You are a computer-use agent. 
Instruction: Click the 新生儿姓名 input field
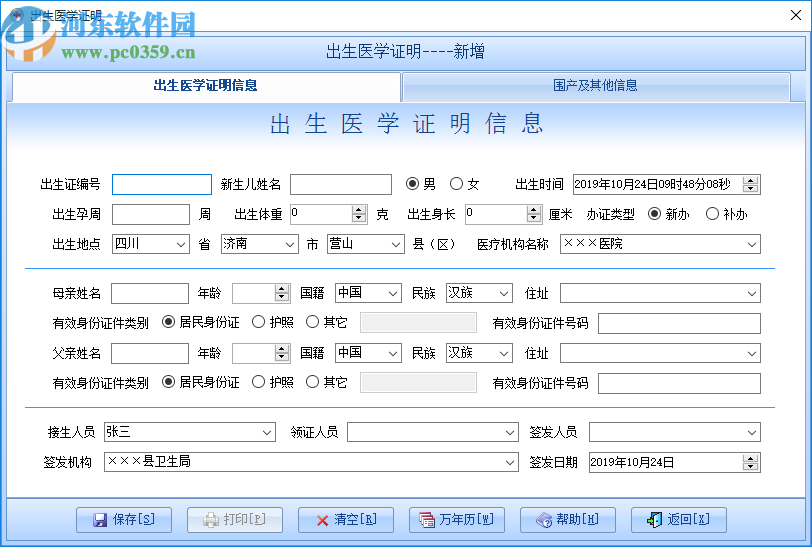coord(341,184)
